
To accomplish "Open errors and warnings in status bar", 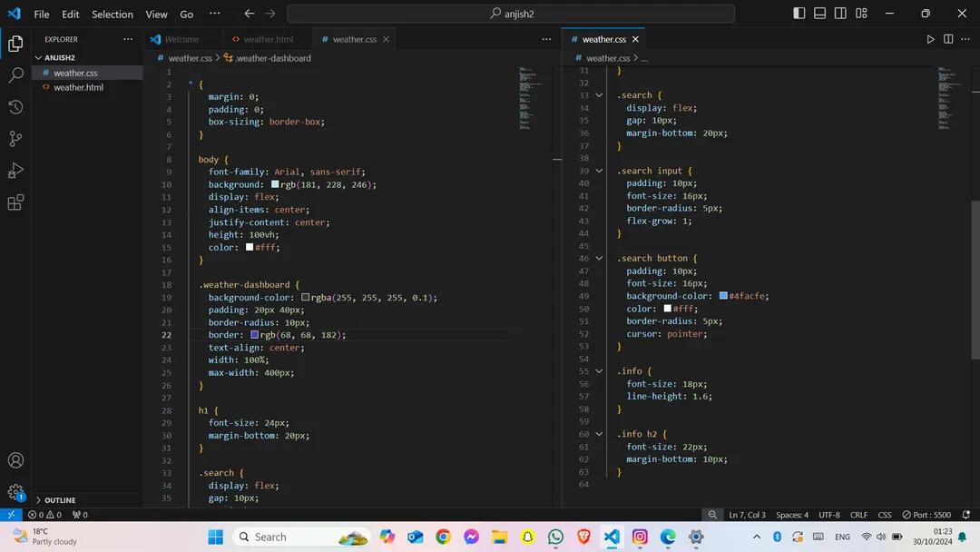I will (44, 515).
